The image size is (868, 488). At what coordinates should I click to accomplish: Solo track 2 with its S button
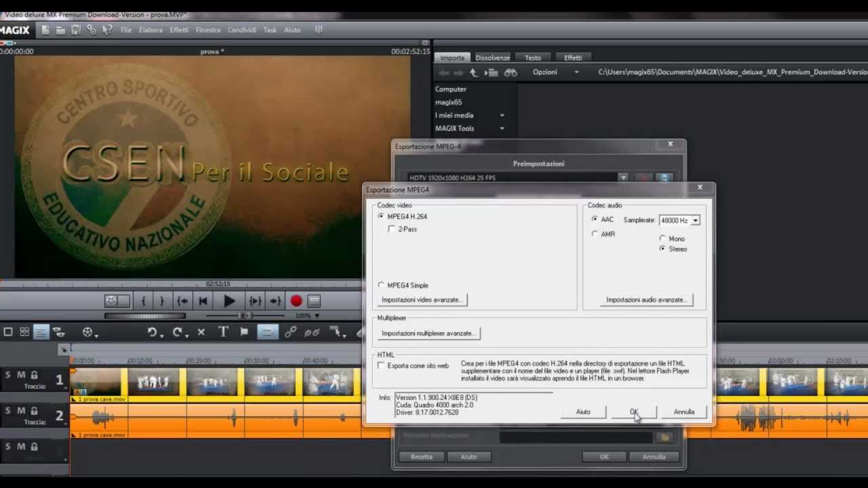[x=8, y=411]
